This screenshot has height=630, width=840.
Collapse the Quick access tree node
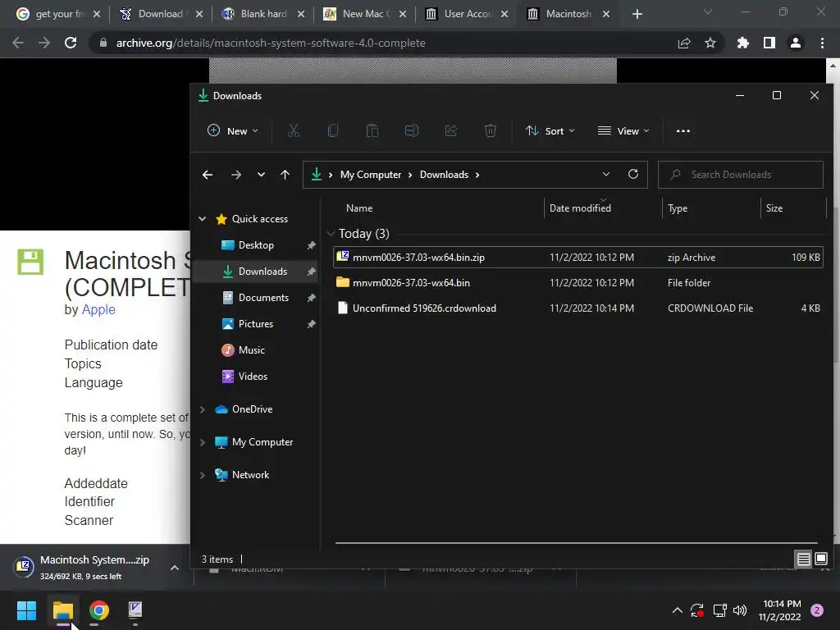pyautogui.click(x=203, y=218)
